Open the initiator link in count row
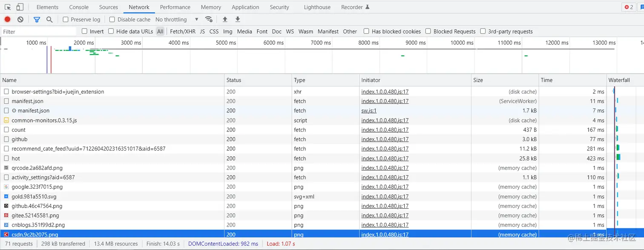 coord(385,130)
